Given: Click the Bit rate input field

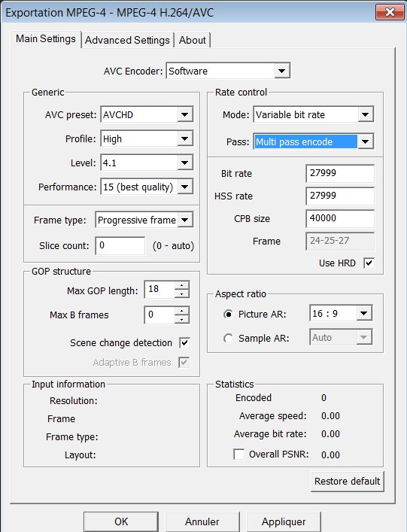Looking at the screenshot, I should (340, 173).
